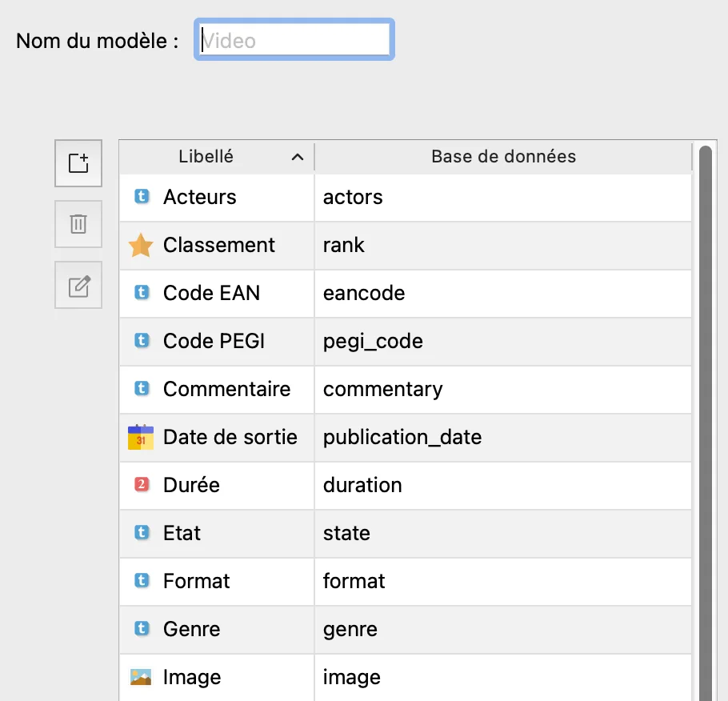Click the edit field pencil icon

pyautogui.click(x=78, y=285)
